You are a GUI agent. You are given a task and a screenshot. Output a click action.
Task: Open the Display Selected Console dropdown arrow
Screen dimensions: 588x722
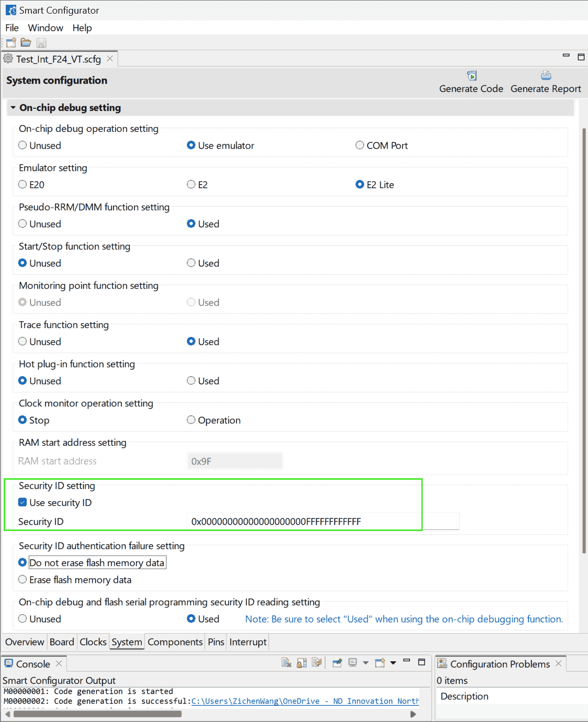[366, 663]
